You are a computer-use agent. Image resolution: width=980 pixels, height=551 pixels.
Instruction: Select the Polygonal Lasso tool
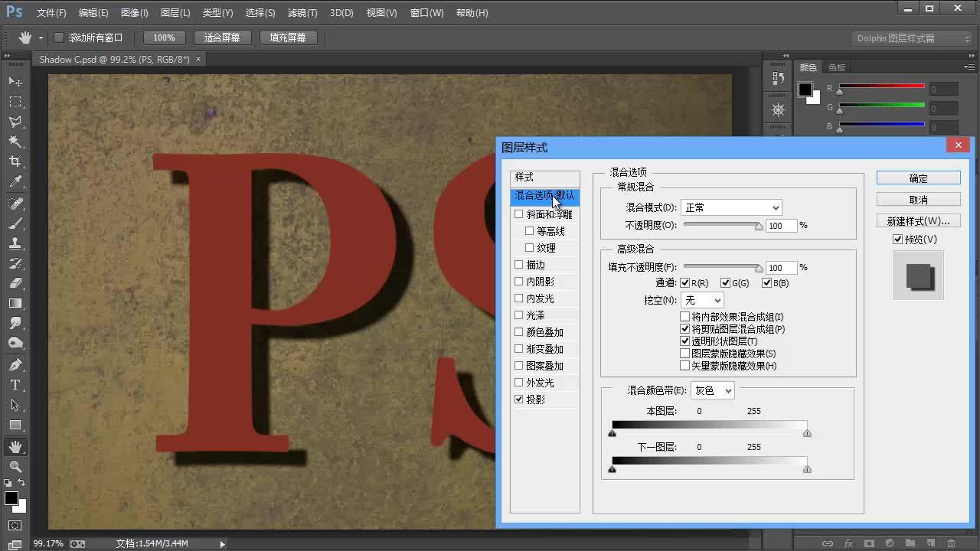coord(15,122)
